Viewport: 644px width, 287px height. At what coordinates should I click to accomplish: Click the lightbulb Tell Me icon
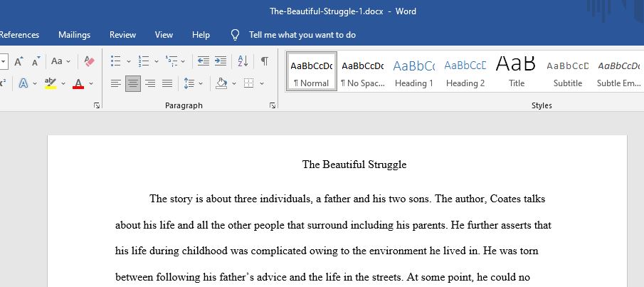coord(235,35)
